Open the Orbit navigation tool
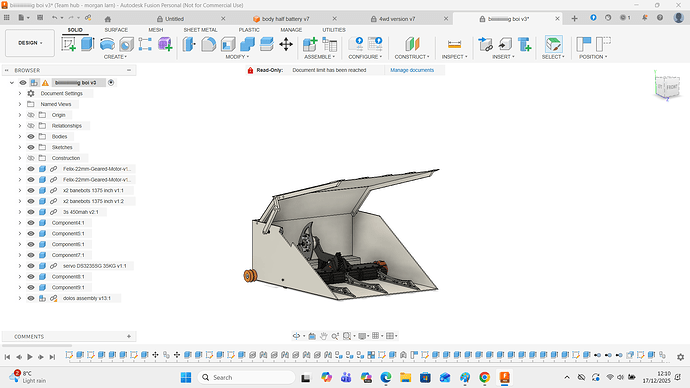The width and height of the screenshot is (690, 388). 296,336
